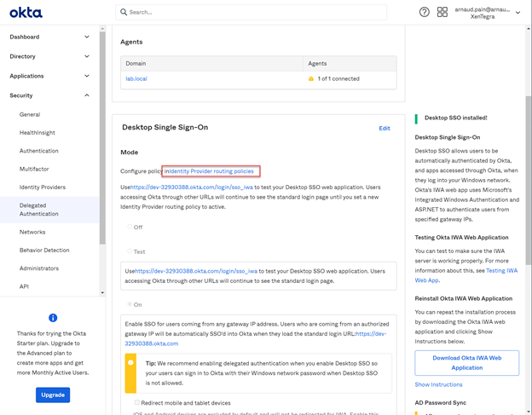This screenshot has width=532, height=415.
Task: Open the account dropdown arrow
Action: click(x=518, y=13)
